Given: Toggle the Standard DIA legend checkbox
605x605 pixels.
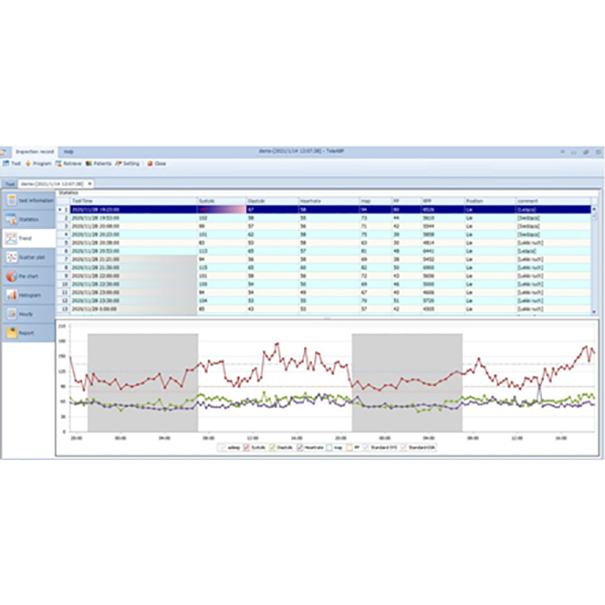Looking at the screenshot, I should (404, 448).
